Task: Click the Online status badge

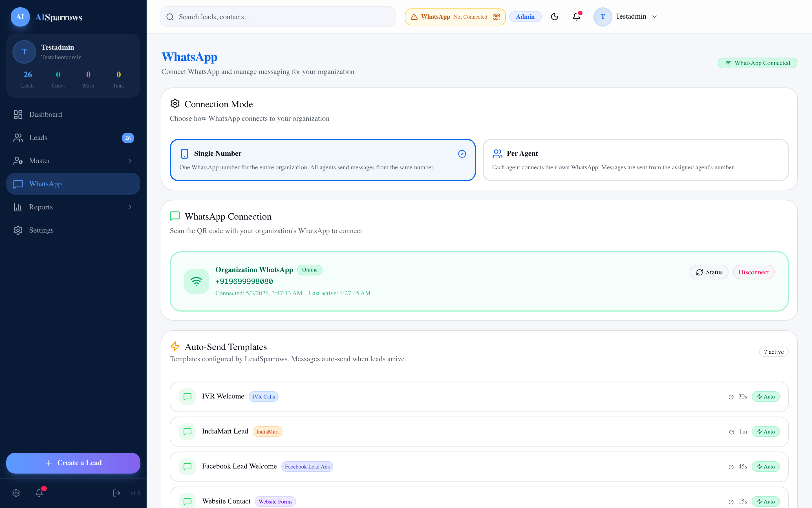Action: (x=309, y=270)
